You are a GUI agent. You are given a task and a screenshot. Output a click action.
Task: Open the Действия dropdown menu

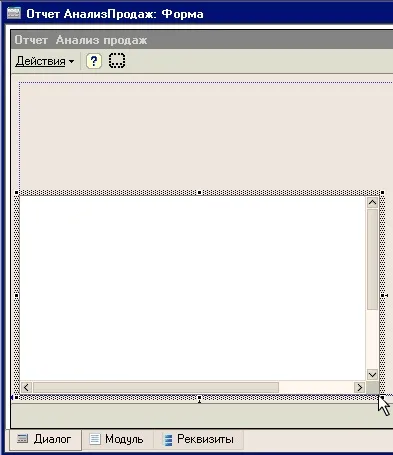point(45,61)
